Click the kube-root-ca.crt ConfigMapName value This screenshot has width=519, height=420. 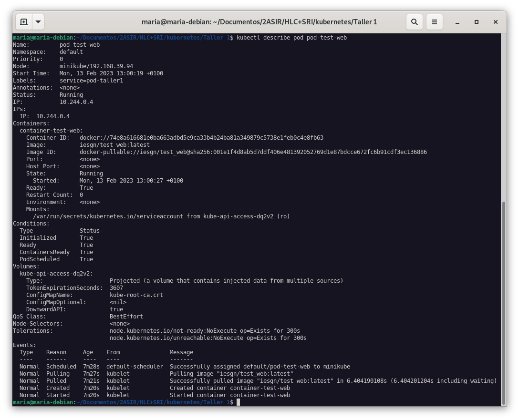[x=136, y=295]
